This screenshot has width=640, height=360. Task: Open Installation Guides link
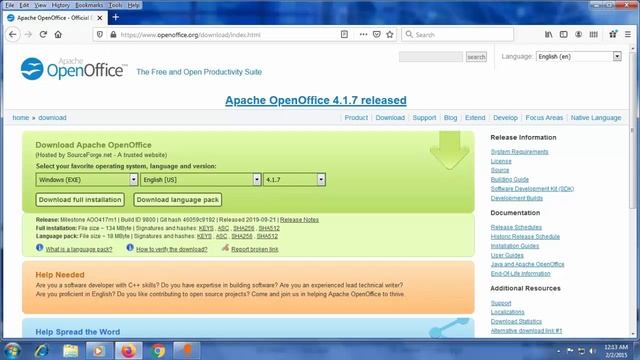click(x=515, y=246)
